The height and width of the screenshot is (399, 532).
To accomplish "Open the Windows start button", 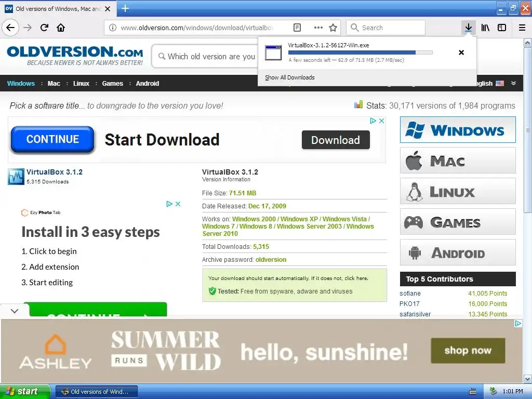I will coord(25,391).
